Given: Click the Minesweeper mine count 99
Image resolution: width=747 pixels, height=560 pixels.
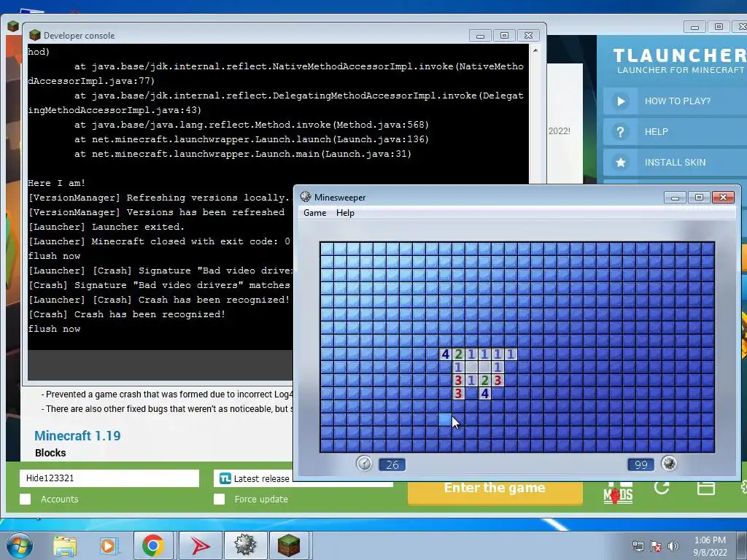Looking at the screenshot, I should (x=641, y=464).
